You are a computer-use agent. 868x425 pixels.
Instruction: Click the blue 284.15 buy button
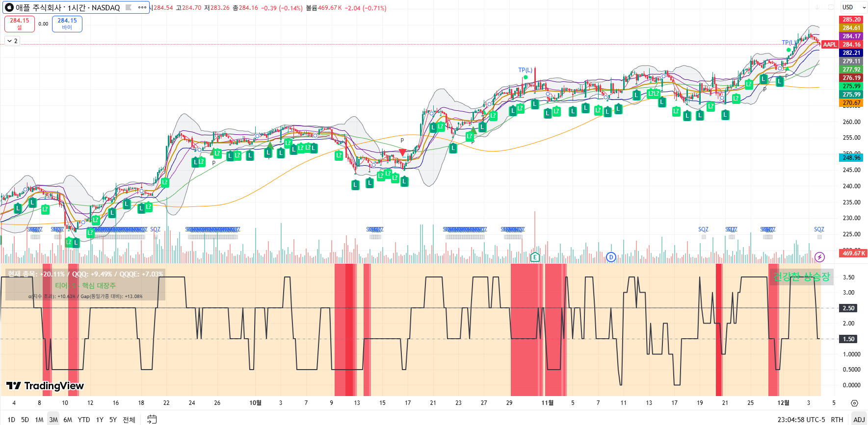click(67, 24)
